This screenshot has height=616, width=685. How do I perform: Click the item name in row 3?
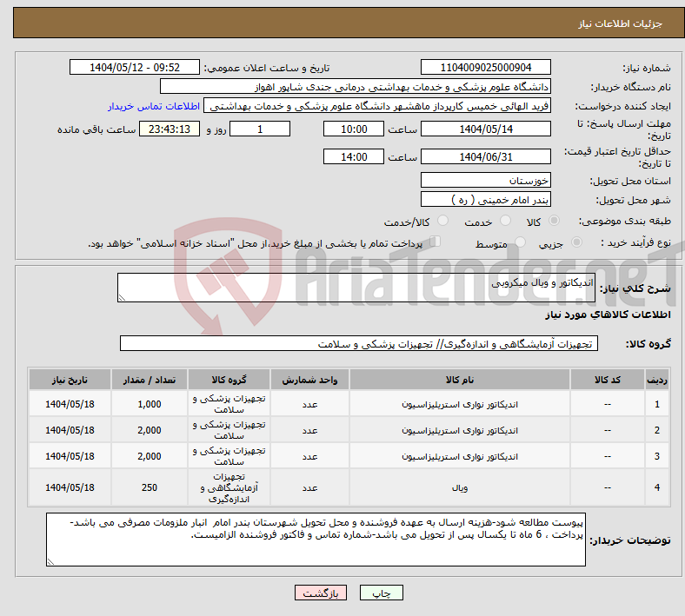coord(460,456)
